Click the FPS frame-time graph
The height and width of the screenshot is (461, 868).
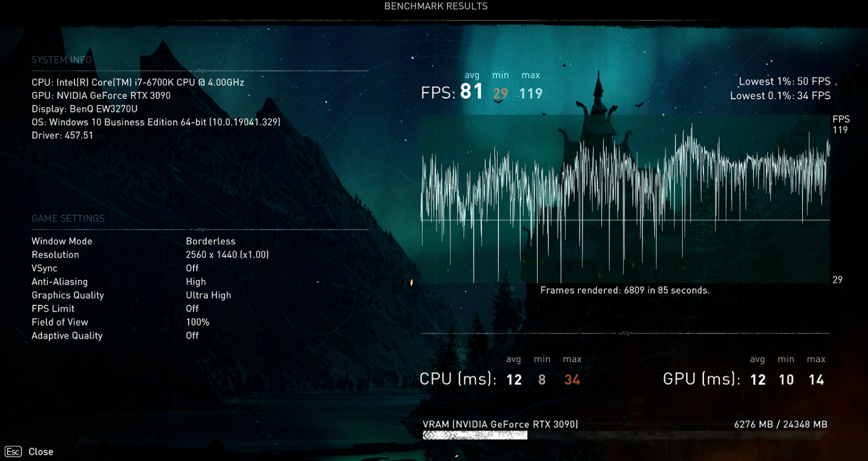point(625,199)
